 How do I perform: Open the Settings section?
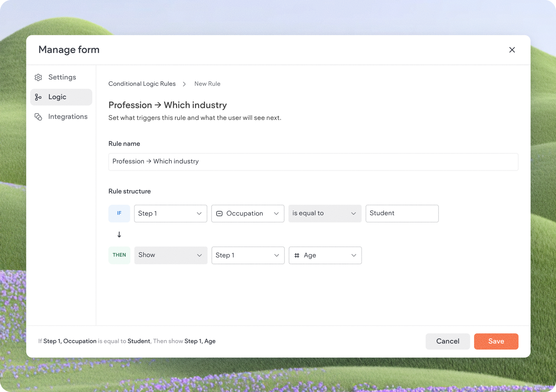click(61, 77)
